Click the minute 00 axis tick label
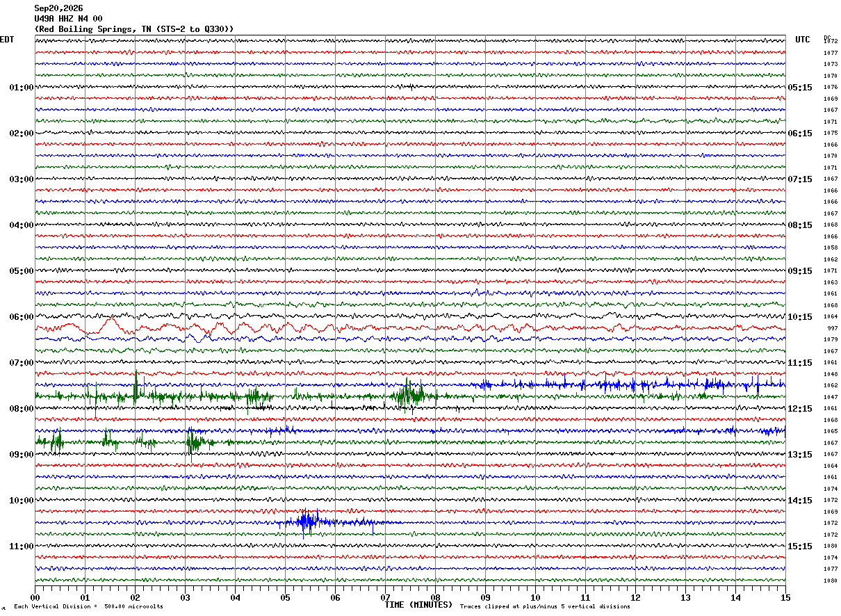The width and height of the screenshot is (841, 616). click(35, 597)
